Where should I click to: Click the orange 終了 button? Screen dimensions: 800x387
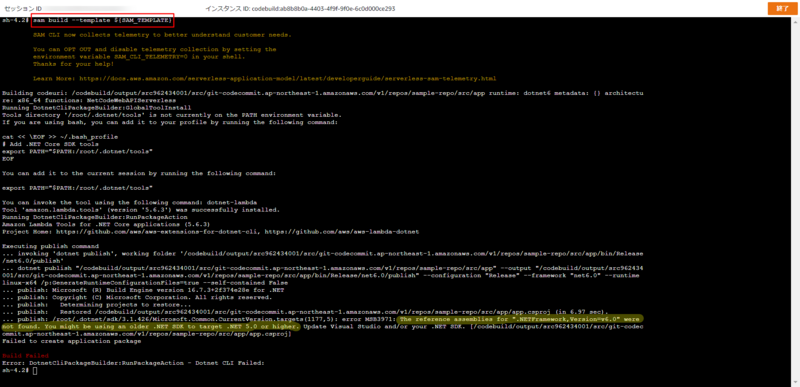783,9
